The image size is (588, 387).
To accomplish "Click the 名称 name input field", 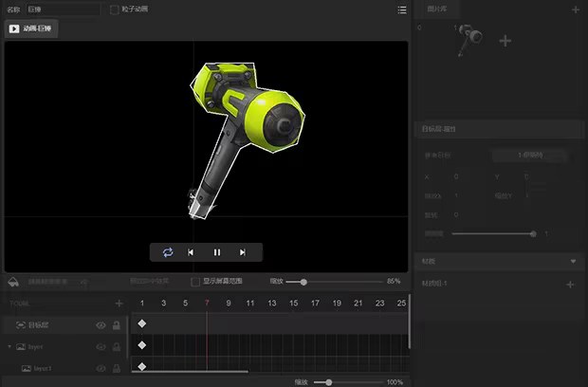I will coord(62,9).
